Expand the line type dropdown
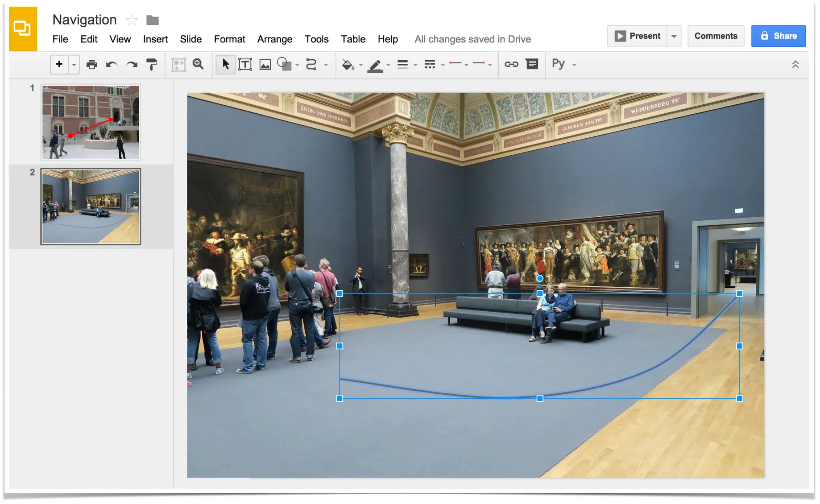This screenshot has width=820, height=504. (326, 65)
